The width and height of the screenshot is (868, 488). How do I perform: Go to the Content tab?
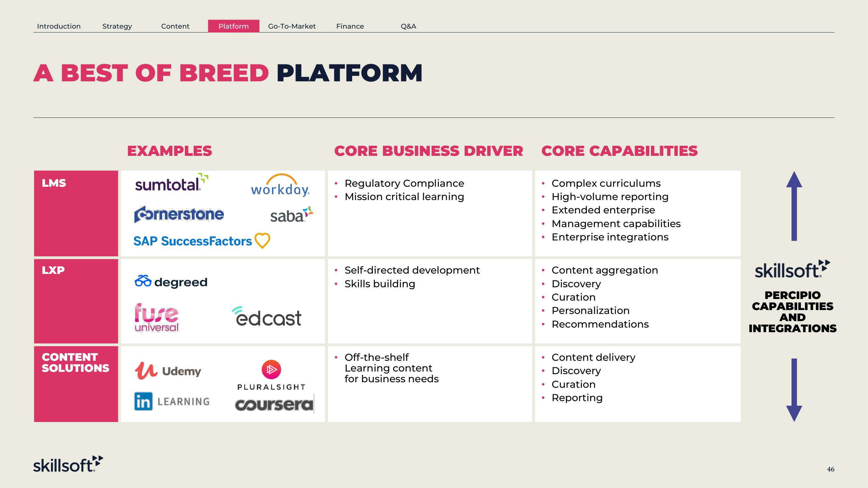[175, 26]
